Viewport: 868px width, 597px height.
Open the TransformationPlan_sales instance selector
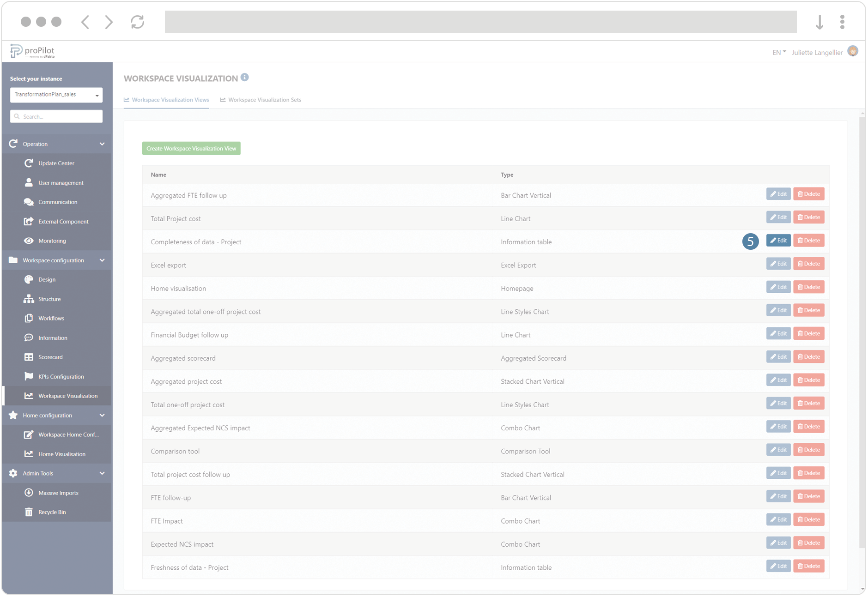[x=56, y=95]
